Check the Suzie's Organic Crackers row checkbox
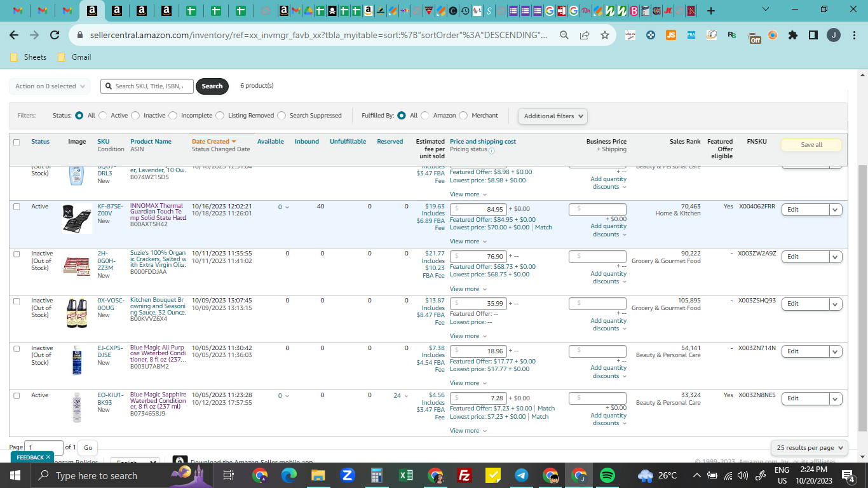Viewport: 868px width, 488px height. point(17,254)
